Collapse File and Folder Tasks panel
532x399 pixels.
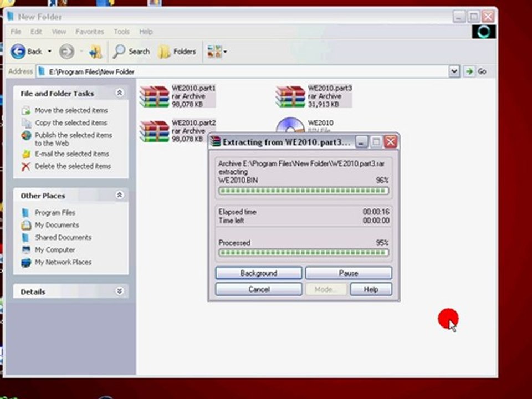click(120, 93)
